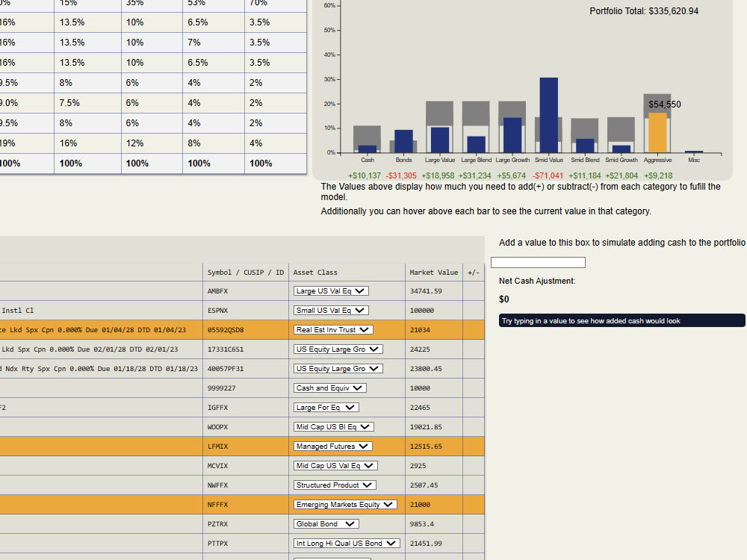Open the Cash and Equiv dropdown
The width and height of the screenshot is (747, 560).
tap(329, 388)
